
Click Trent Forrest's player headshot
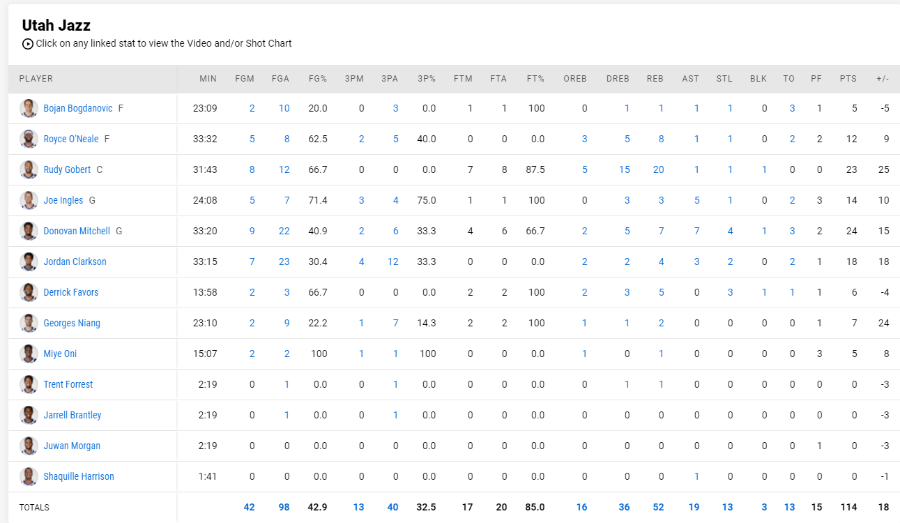[29, 384]
